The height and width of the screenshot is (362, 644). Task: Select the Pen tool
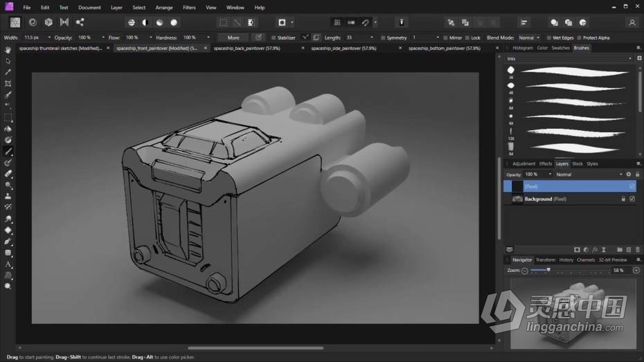[x=8, y=242]
